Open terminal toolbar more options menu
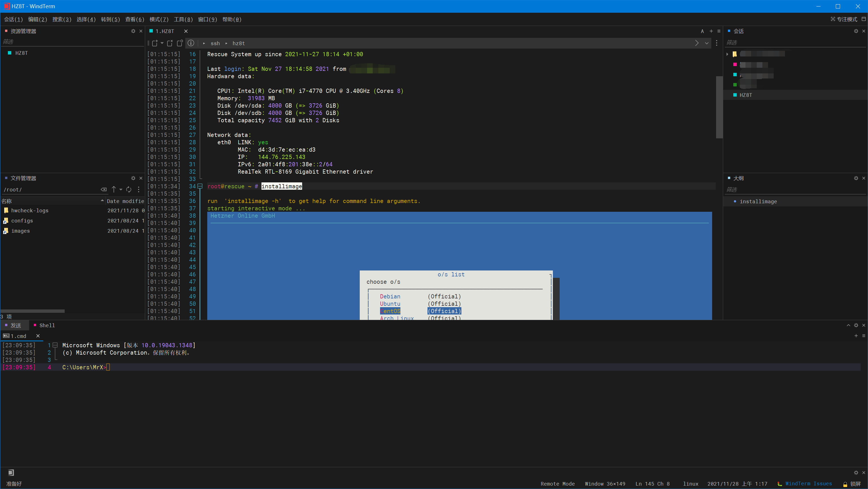This screenshot has height=489, width=868. (x=717, y=43)
